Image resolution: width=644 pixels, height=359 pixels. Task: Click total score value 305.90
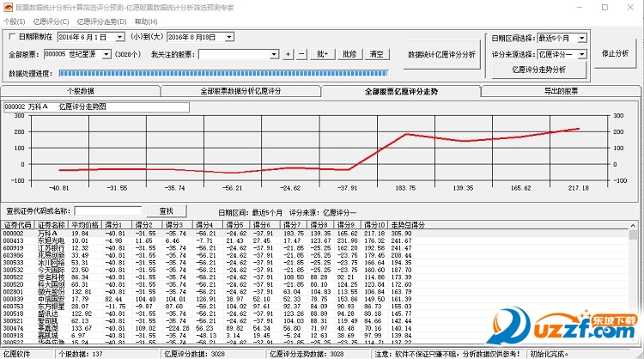tap(401, 234)
